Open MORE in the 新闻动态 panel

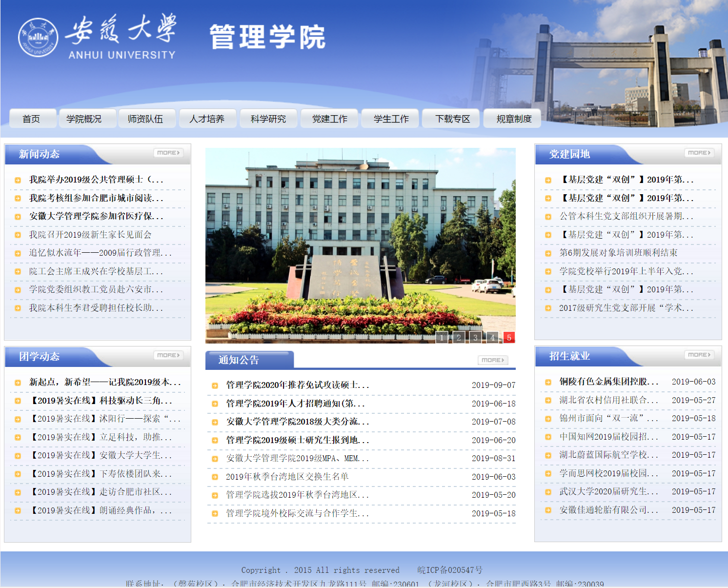pos(168,153)
